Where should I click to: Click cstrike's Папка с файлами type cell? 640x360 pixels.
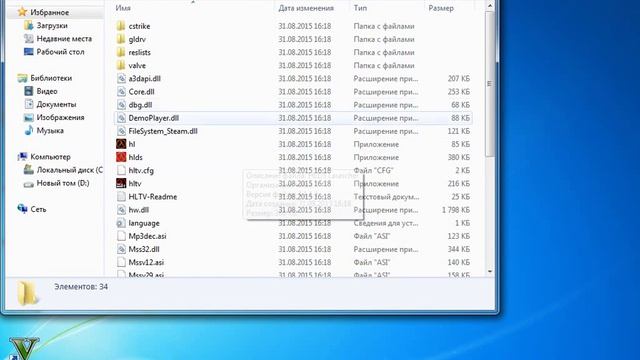point(384,26)
